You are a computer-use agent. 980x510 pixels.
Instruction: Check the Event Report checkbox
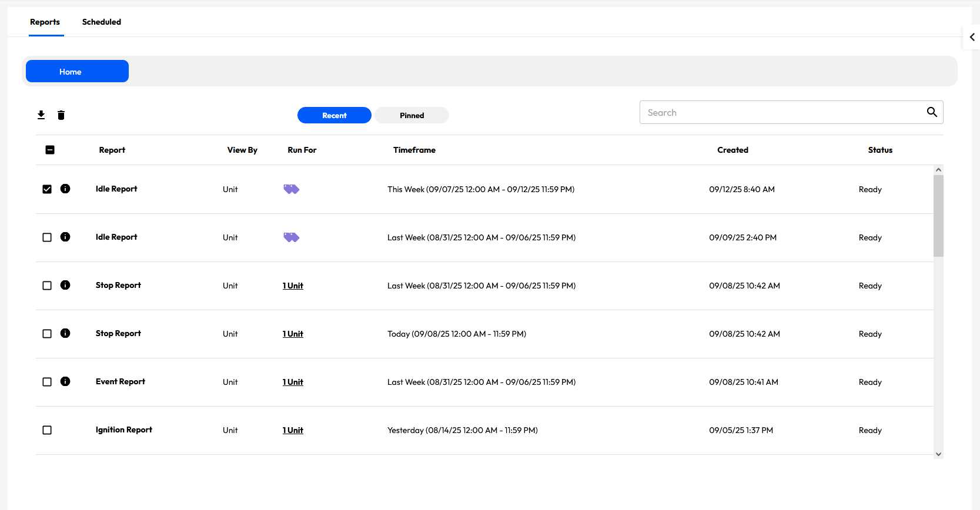pos(47,382)
